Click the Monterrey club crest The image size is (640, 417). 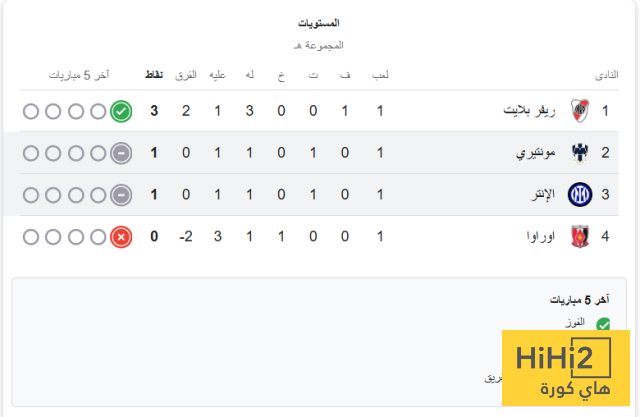[579, 153]
